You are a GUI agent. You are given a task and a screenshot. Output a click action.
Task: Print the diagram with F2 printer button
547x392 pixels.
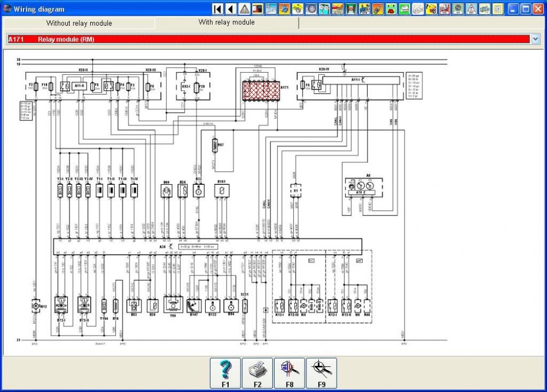pos(258,373)
